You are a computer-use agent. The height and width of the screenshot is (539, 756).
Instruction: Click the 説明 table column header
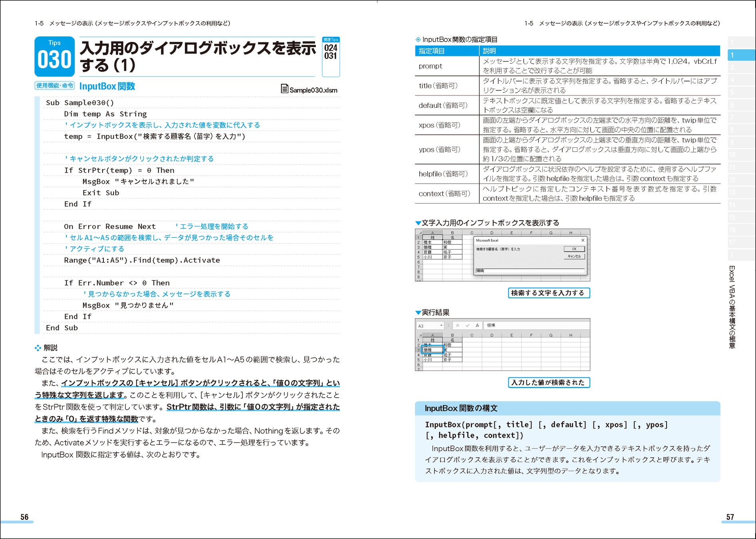tap(600, 51)
